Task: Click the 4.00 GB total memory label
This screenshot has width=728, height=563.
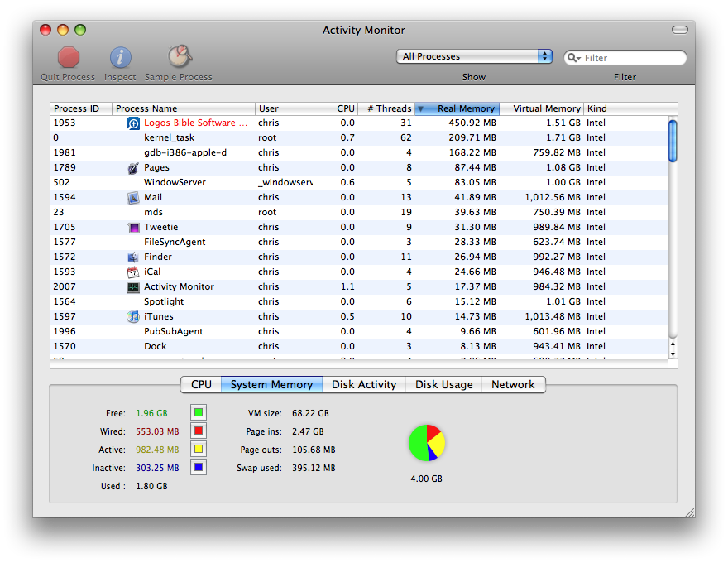Action: click(426, 479)
